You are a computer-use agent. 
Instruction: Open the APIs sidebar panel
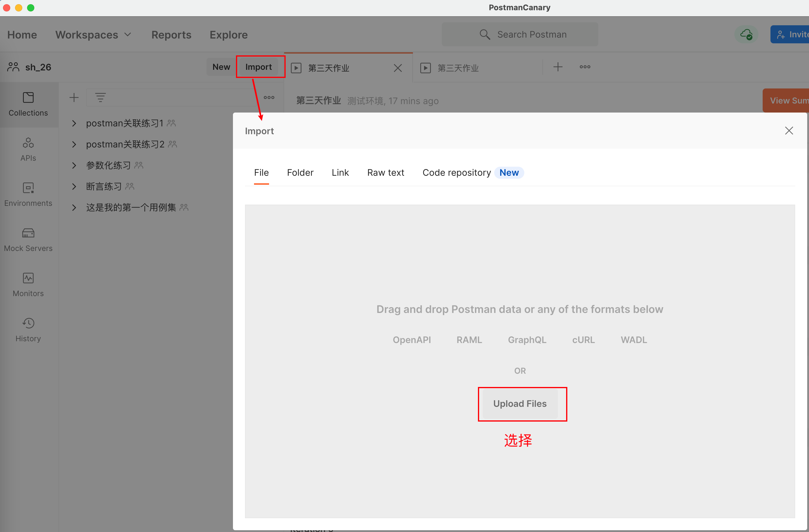click(28, 150)
